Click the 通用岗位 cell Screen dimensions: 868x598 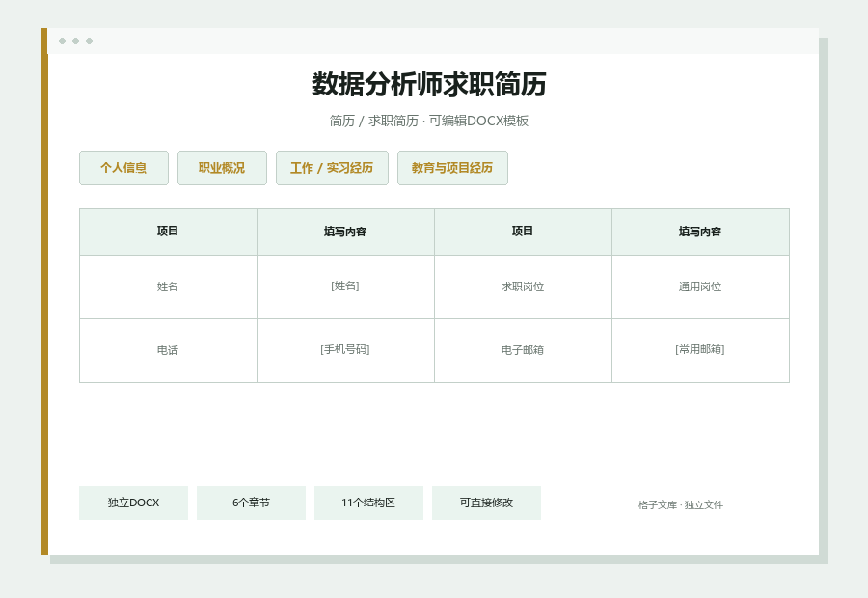point(700,286)
